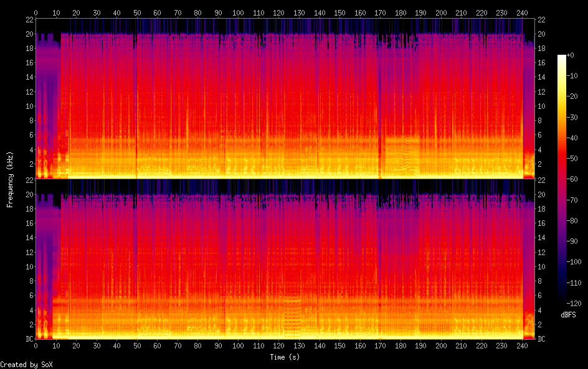Select the +0 label on the color scale
588x369 pixels.
tap(571, 55)
